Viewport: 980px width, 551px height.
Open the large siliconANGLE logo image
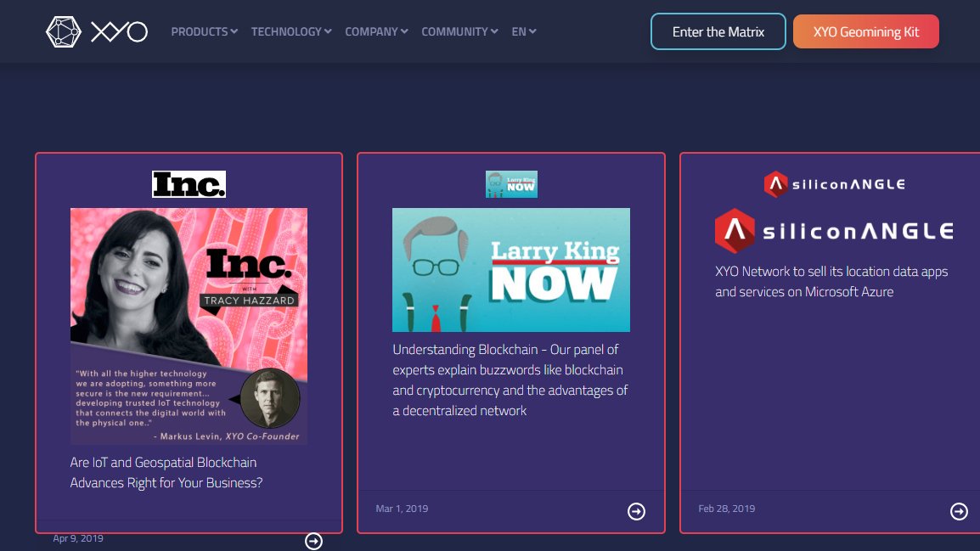click(x=835, y=231)
